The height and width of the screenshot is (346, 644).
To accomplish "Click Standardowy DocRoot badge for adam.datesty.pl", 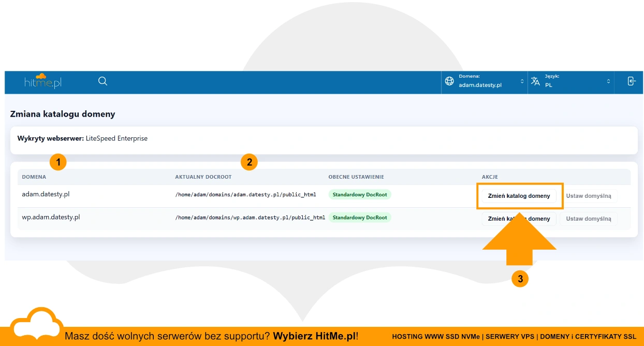I will 360,195.
